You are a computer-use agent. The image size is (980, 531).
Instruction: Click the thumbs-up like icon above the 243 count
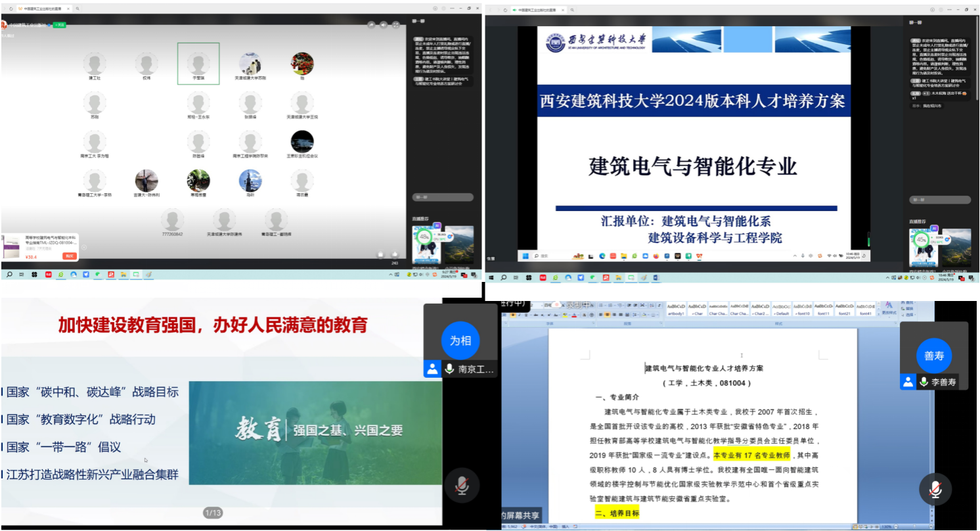click(395, 254)
